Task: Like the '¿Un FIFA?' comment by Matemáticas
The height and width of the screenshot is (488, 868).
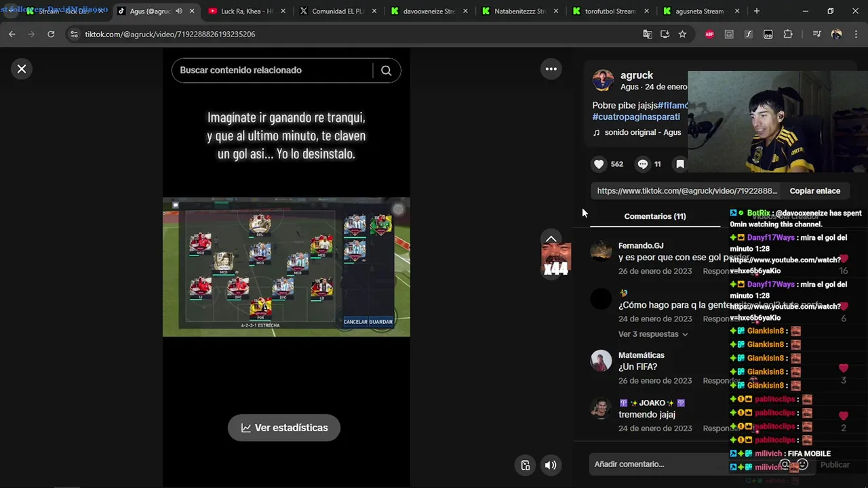Action: coord(844,368)
